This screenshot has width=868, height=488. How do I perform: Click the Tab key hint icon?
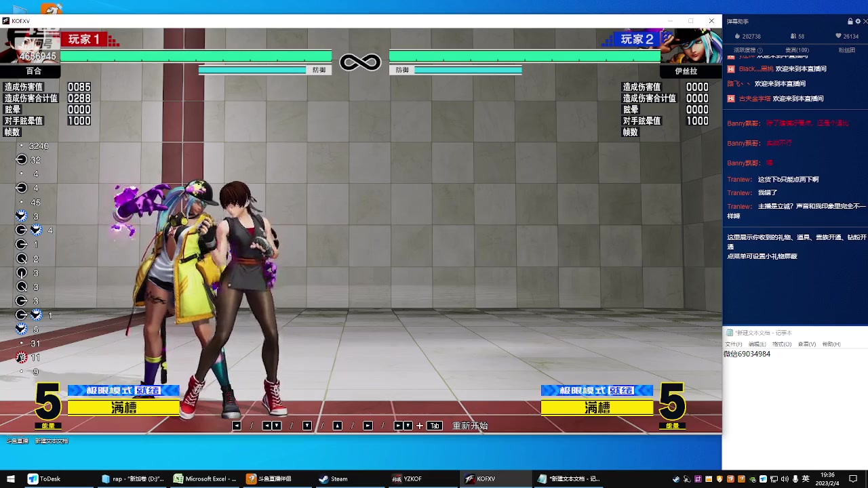click(x=435, y=426)
